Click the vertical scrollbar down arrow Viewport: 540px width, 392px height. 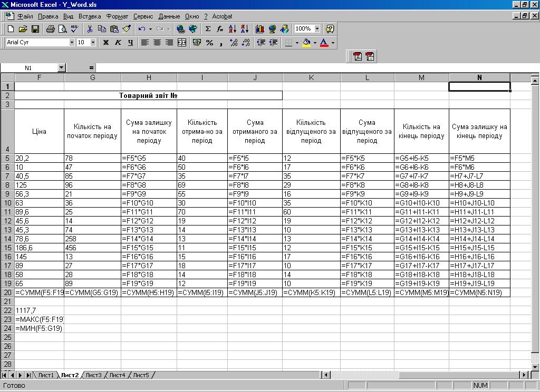(535, 367)
